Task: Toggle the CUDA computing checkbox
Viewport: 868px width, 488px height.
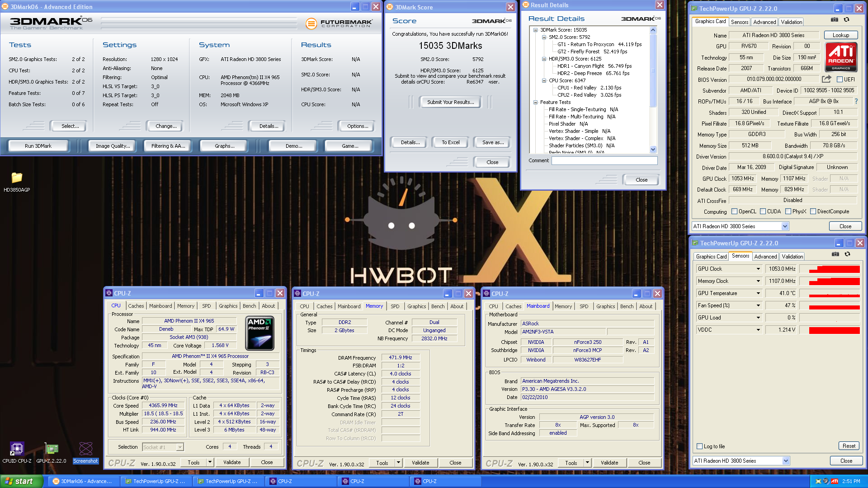Action: [x=763, y=211]
